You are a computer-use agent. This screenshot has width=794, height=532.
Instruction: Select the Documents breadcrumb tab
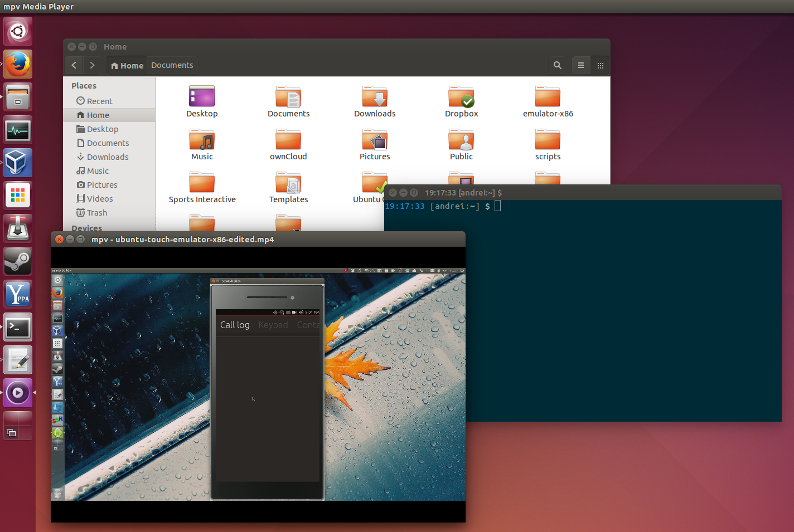pos(172,65)
